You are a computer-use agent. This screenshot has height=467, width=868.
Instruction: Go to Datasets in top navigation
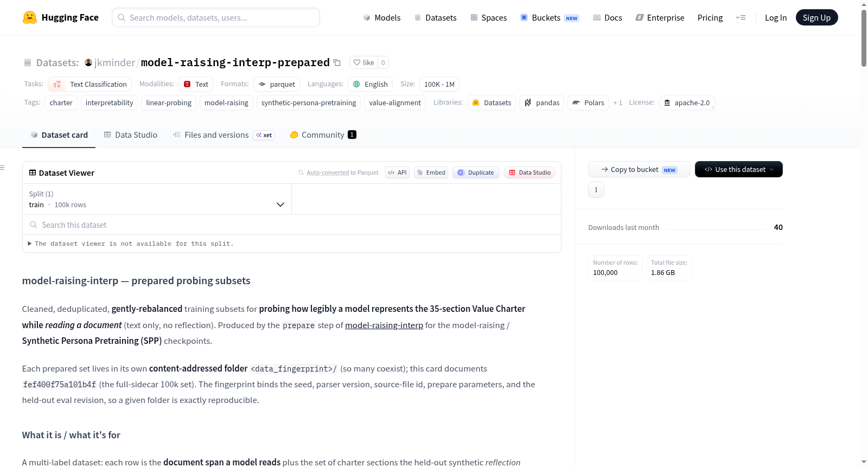coord(436,17)
